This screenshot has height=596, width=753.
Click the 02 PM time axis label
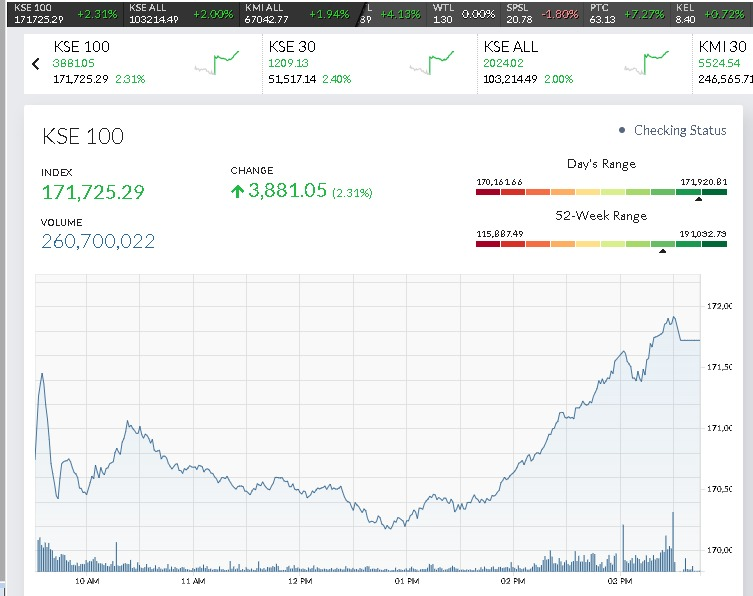[513, 581]
